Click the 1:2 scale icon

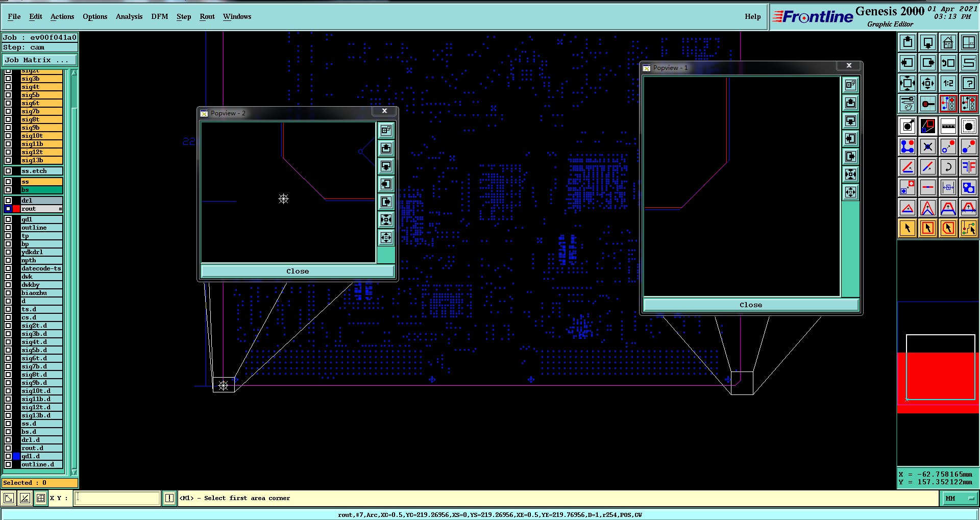(x=948, y=83)
